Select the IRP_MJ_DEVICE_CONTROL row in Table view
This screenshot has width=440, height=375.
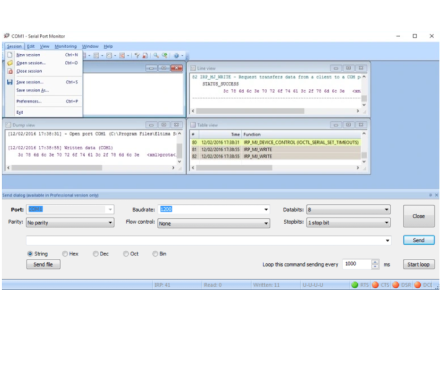275,142
